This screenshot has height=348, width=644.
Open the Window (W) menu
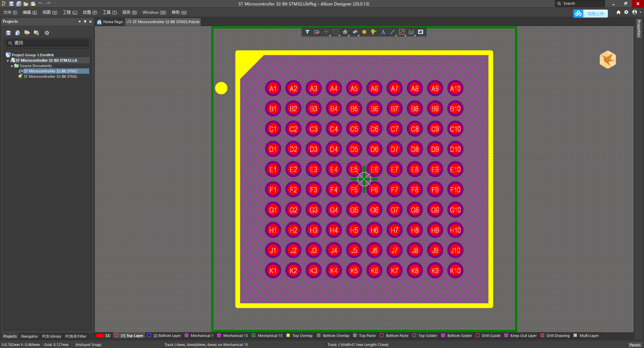(x=154, y=12)
